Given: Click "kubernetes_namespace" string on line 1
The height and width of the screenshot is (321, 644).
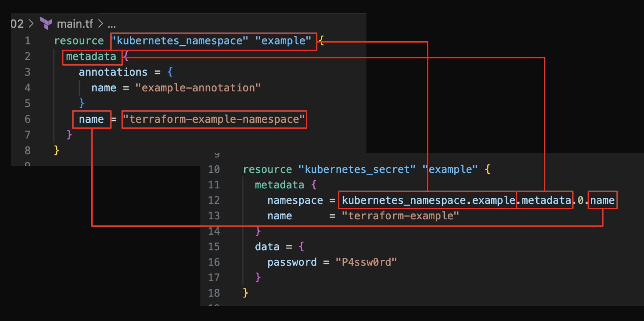Looking at the screenshot, I should tap(180, 41).
